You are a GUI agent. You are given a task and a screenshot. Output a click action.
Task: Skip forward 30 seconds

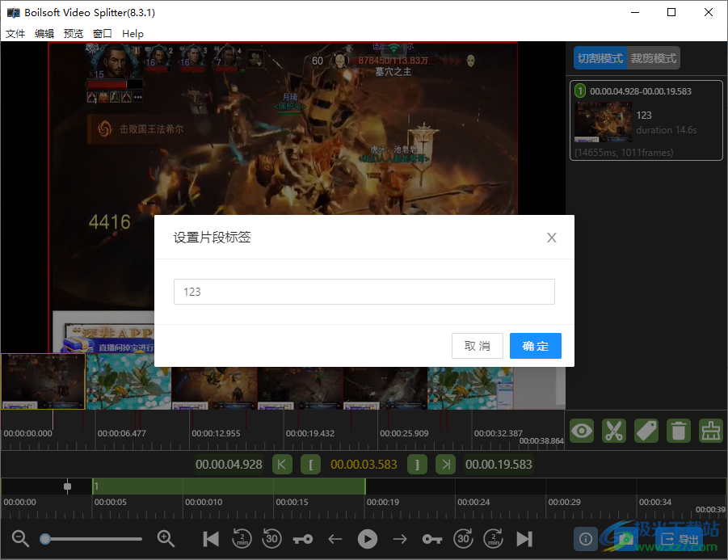pos(461,538)
